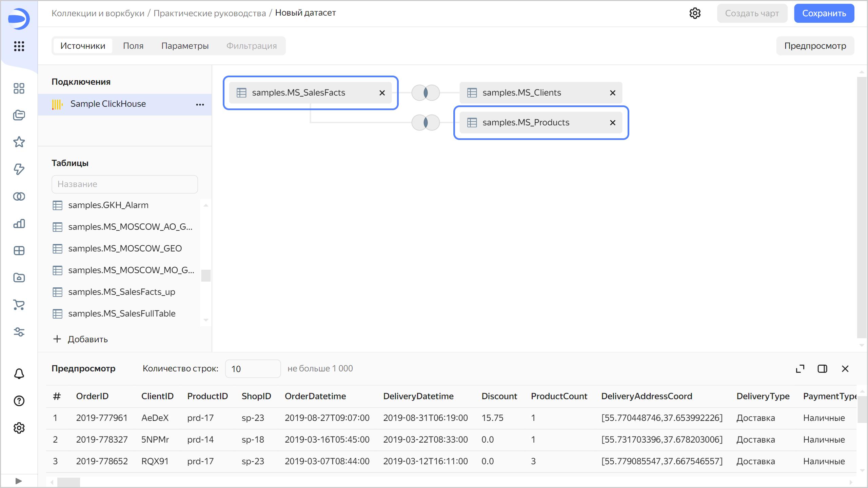
Task: Open the Sample ClickHouse three-dots menu
Action: pos(200,104)
